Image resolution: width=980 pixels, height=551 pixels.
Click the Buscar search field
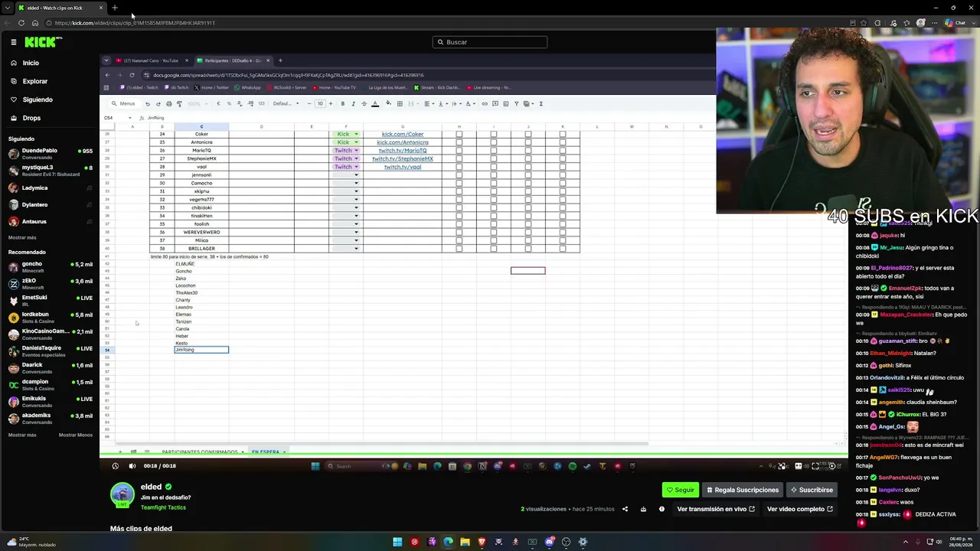pyautogui.click(x=490, y=42)
